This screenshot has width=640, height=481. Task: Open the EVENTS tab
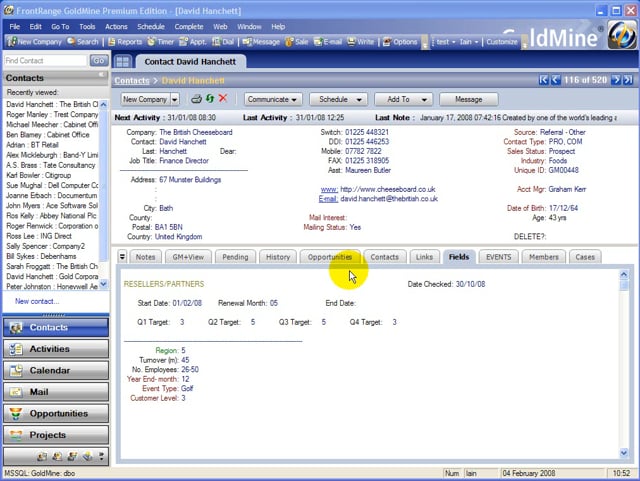[498, 257]
